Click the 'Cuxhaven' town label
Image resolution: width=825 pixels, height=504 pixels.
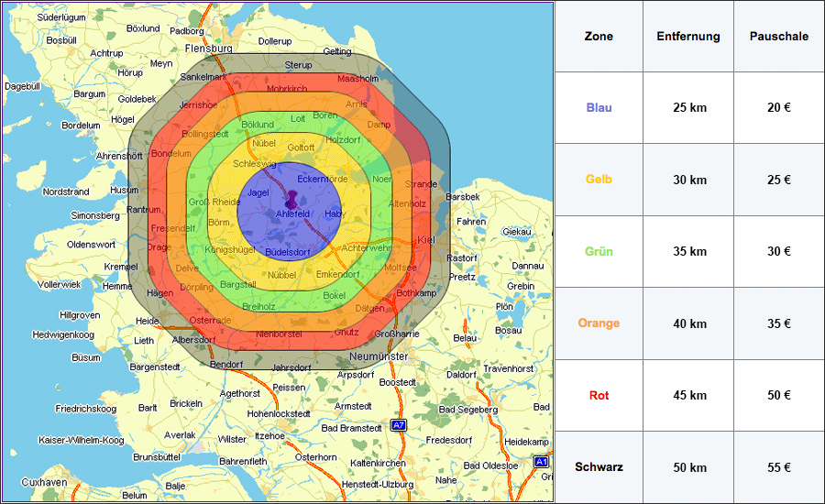(44, 482)
